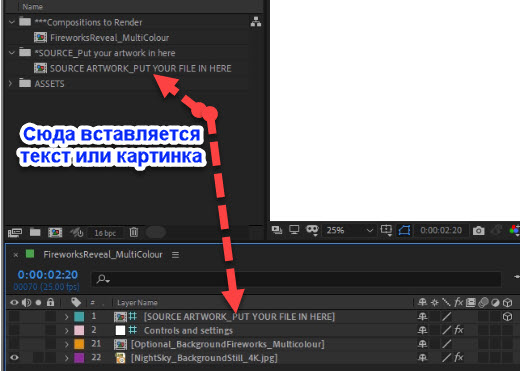
Task: Click the 16 bpc color depth button
Action: pyautogui.click(x=105, y=233)
